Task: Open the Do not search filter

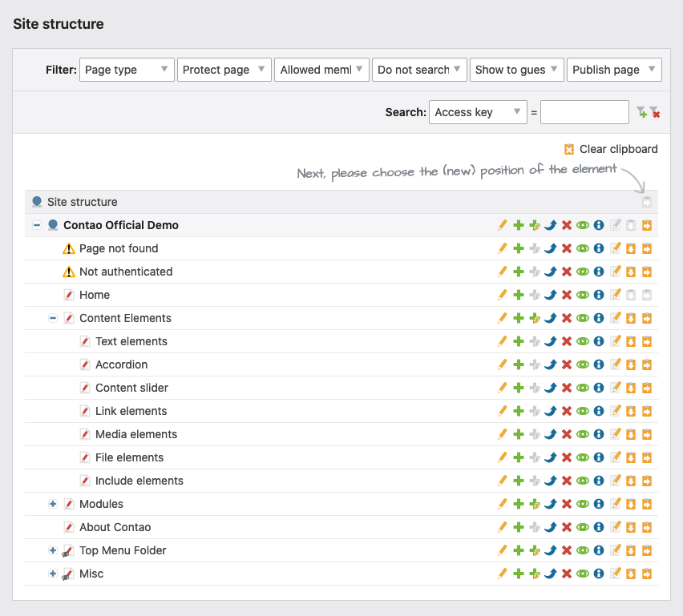Action: pos(419,70)
